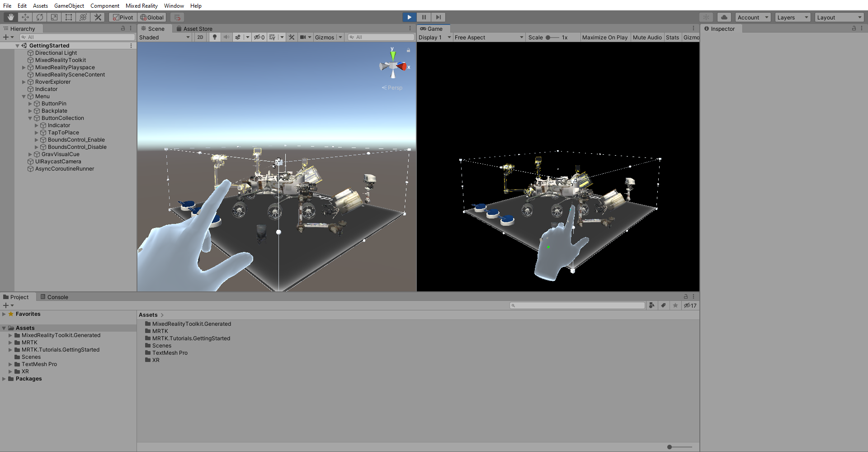Enable Mute Audio in the Game view

[647, 38]
